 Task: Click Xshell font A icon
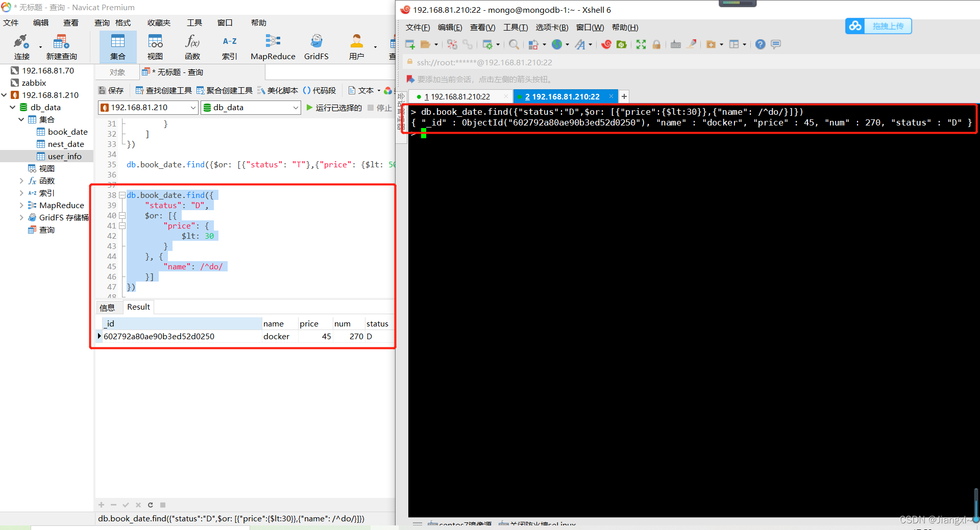pos(580,44)
